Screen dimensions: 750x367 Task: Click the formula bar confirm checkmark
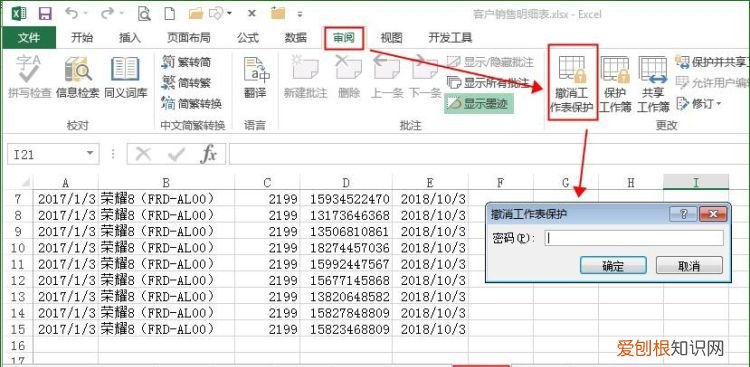[176, 154]
